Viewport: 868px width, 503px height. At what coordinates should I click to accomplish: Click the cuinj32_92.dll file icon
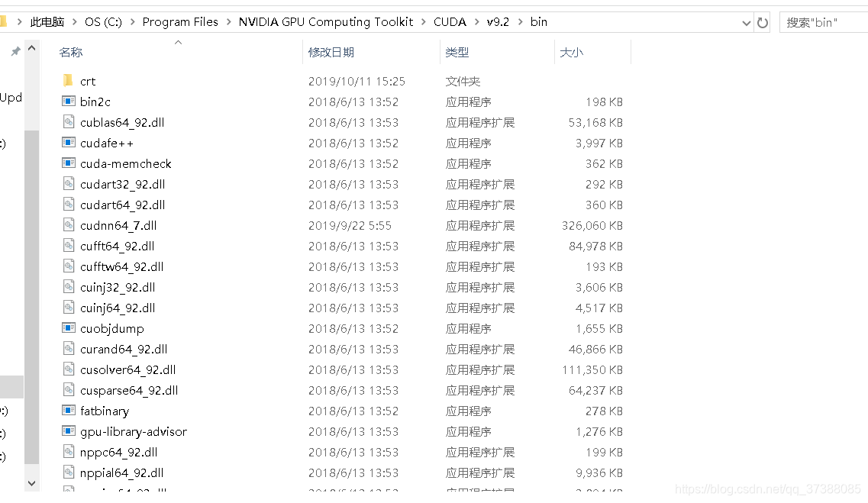coord(68,287)
